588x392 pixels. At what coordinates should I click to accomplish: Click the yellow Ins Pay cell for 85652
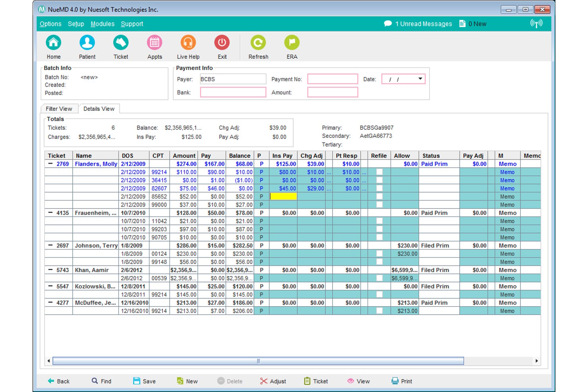tap(283, 196)
